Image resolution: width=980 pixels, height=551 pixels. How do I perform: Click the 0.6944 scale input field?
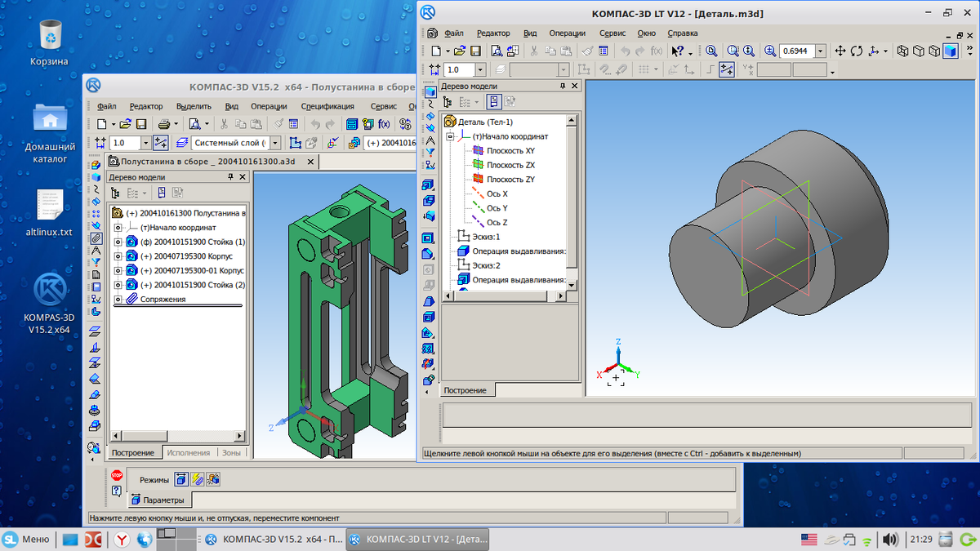pos(797,51)
